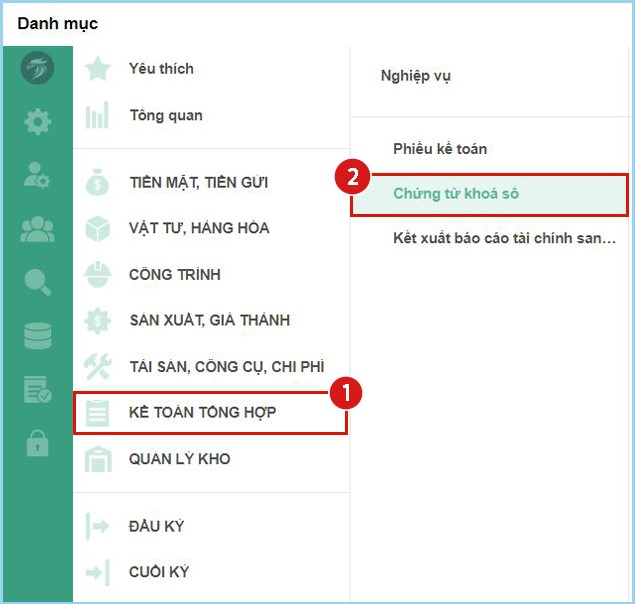Open the QUẢN LÝ KHO module
The image size is (635, 604).
179,459
